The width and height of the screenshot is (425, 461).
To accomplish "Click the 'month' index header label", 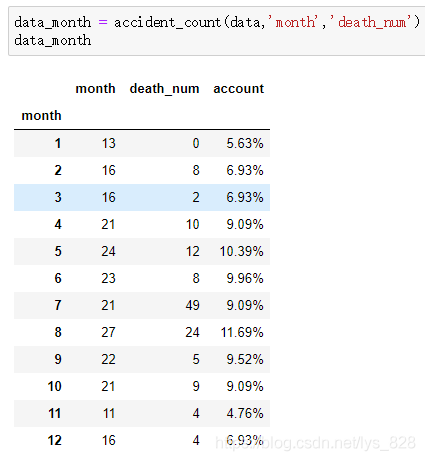I will coord(41,116).
